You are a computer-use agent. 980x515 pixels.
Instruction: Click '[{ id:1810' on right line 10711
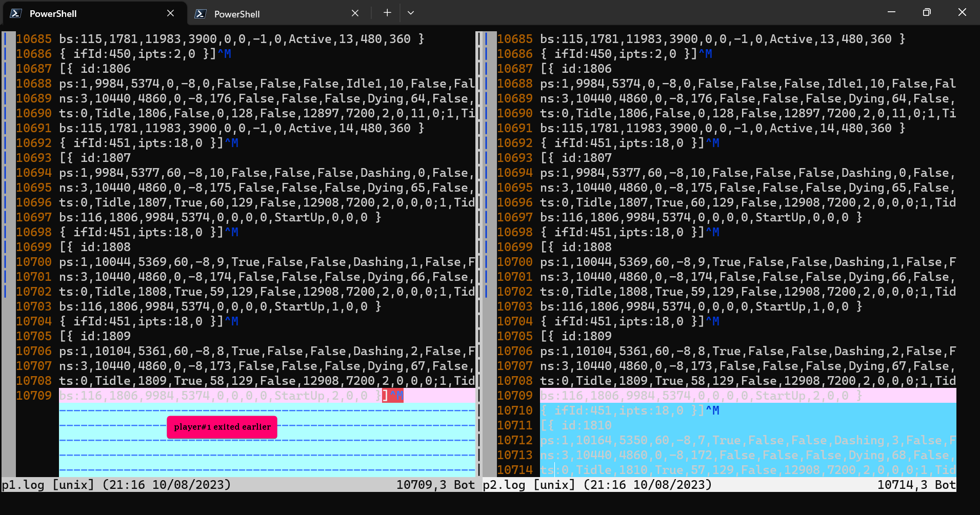(576, 425)
